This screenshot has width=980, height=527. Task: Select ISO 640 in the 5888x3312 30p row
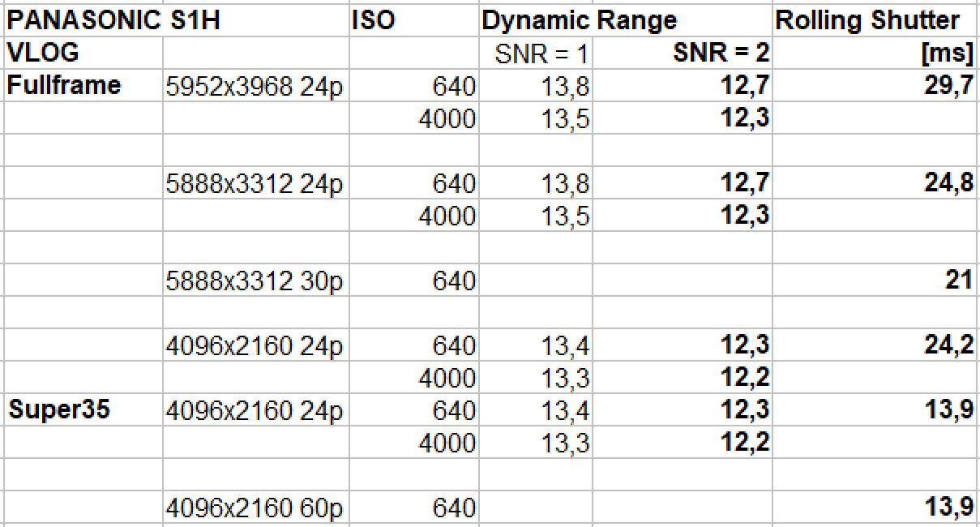[x=454, y=281]
